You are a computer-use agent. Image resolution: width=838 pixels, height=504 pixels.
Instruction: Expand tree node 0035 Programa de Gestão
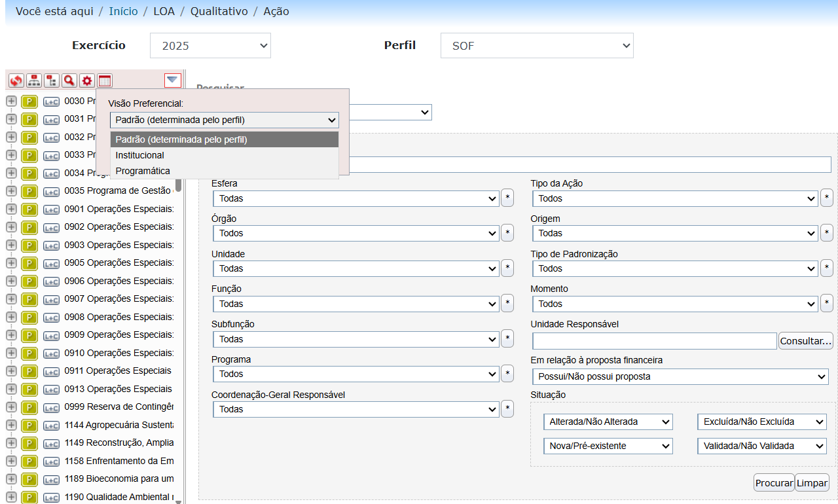[11, 191]
